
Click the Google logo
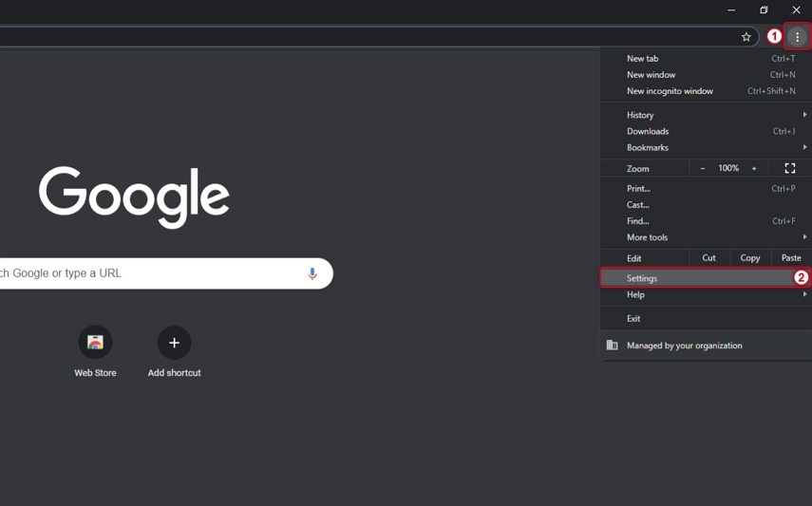coord(134,197)
